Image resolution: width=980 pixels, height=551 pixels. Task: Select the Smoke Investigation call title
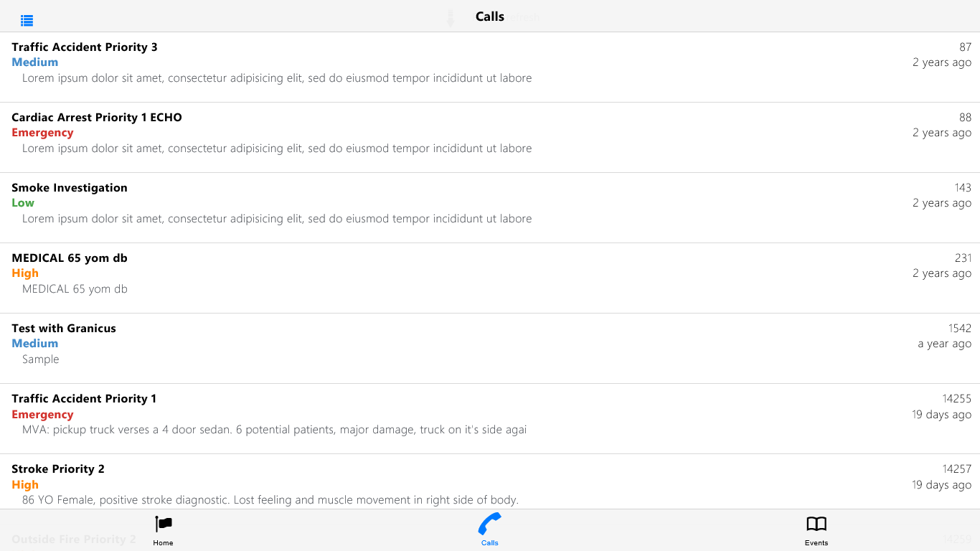click(70, 188)
